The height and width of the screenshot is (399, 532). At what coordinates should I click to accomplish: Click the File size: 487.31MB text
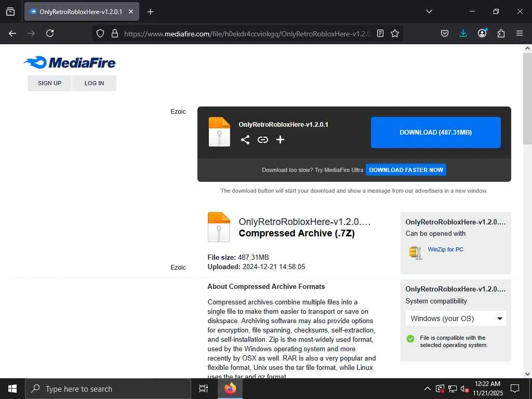[x=238, y=257]
